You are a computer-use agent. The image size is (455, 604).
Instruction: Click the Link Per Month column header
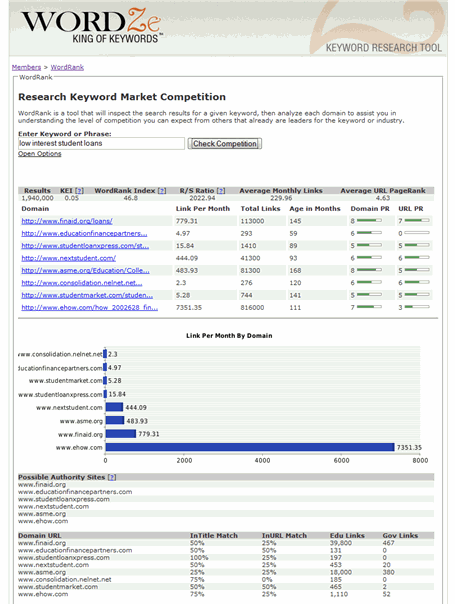click(203, 209)
